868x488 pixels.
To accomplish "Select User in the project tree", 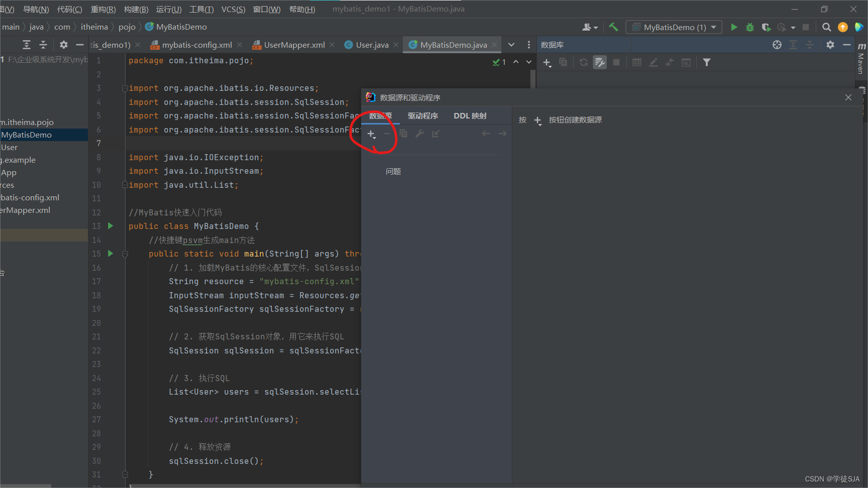I will pyautogui.click(x=9, y=147).
